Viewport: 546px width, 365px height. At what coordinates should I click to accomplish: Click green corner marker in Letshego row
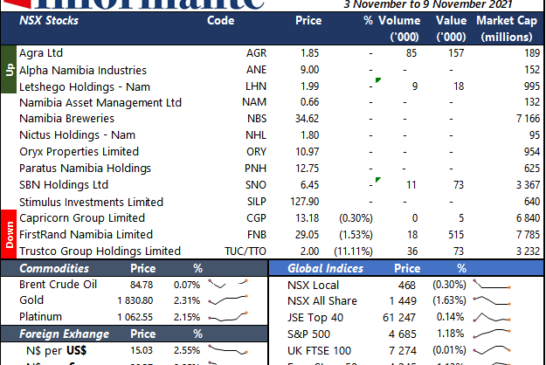[378, 80]
